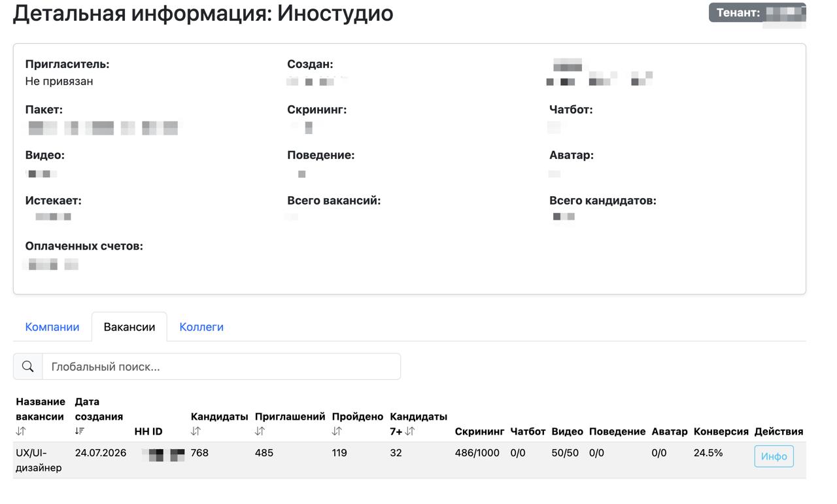Click the Конверсия column header

coord(721,431)
